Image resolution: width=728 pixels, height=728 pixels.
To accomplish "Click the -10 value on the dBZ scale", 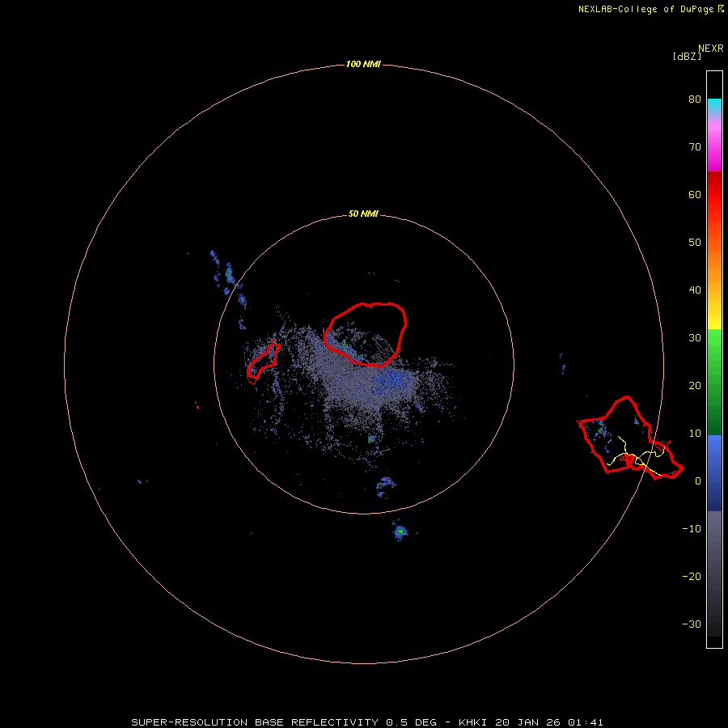I will pos(692,529).
